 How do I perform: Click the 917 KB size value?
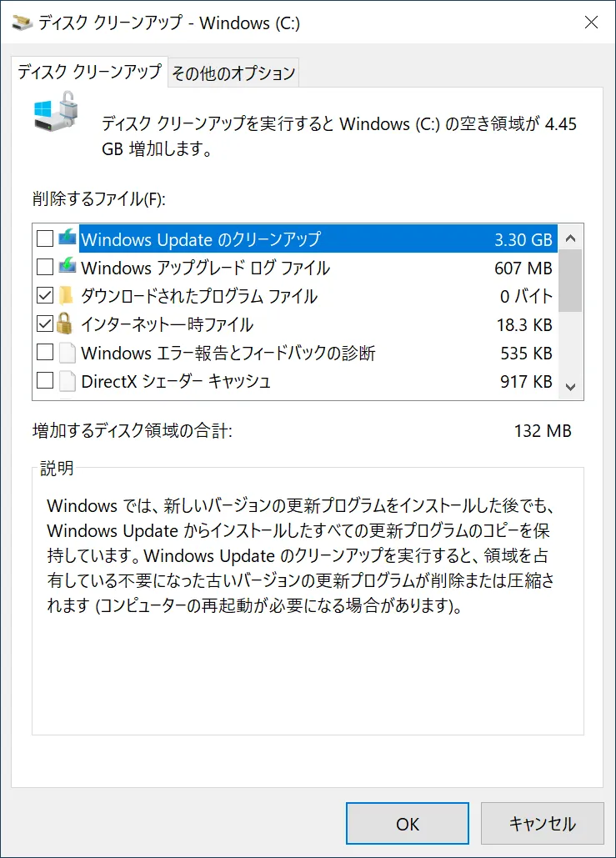point(526,381)
